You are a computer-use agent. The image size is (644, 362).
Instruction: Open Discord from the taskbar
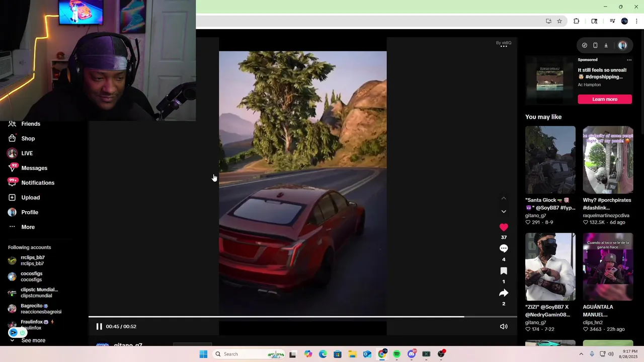click(412, 354)
